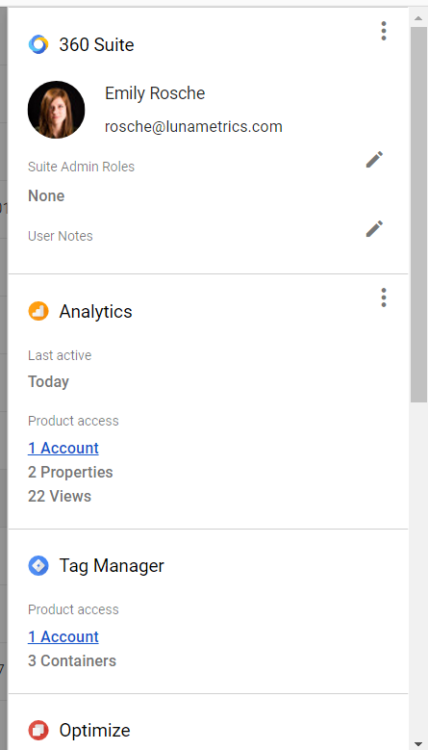
Task: Select the Analytics section heading
Action: [96, 311]
